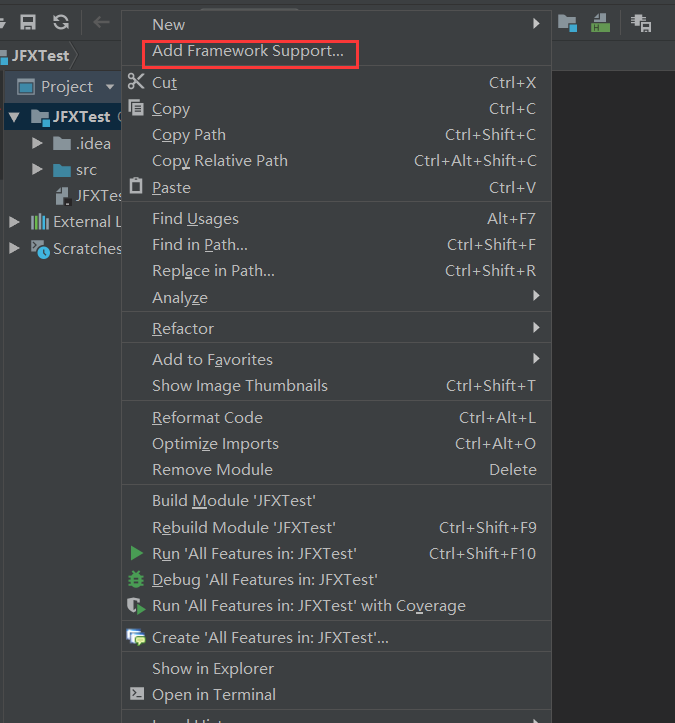
Task: Expand the src folder node
Action: (x=37, y=170)
